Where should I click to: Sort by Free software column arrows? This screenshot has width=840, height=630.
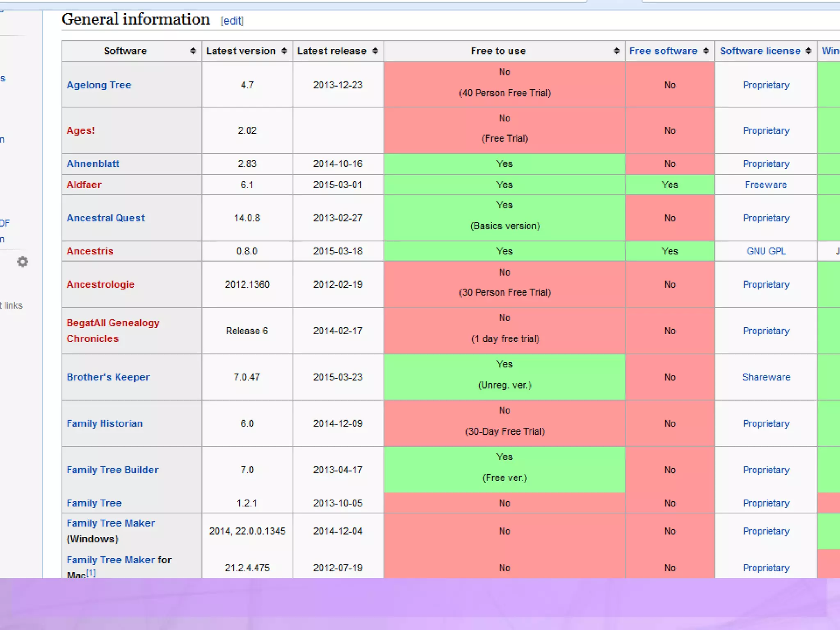[706, 51]
